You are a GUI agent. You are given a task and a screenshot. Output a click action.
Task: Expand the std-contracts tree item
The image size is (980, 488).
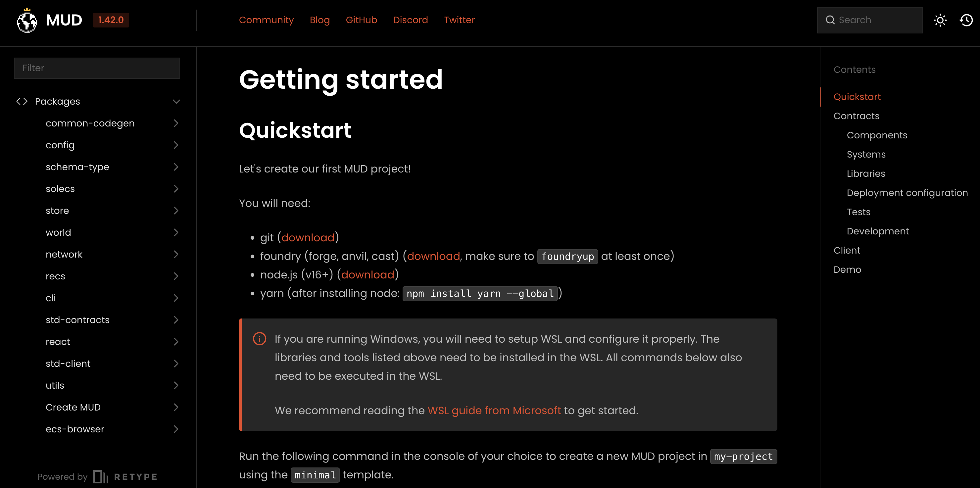pyautogui.click(x=176, y=320)
